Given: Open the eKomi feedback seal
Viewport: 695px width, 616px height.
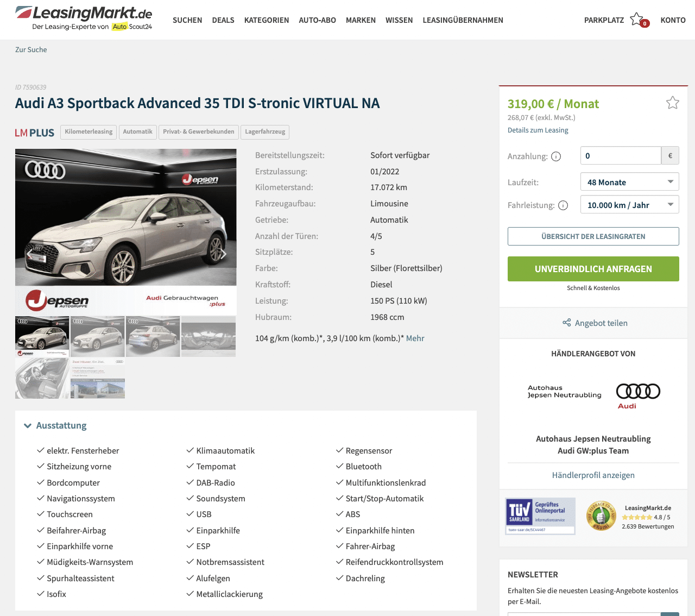Looking at the screenshot, I should (601, 516).
